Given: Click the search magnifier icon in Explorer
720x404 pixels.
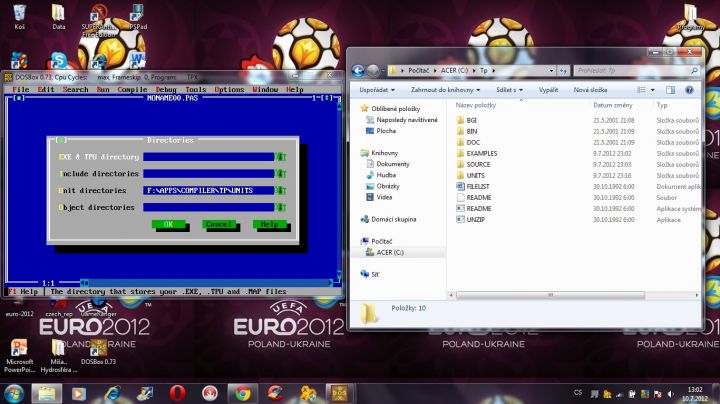Looking at the screenshot, I should coord(694,71).
